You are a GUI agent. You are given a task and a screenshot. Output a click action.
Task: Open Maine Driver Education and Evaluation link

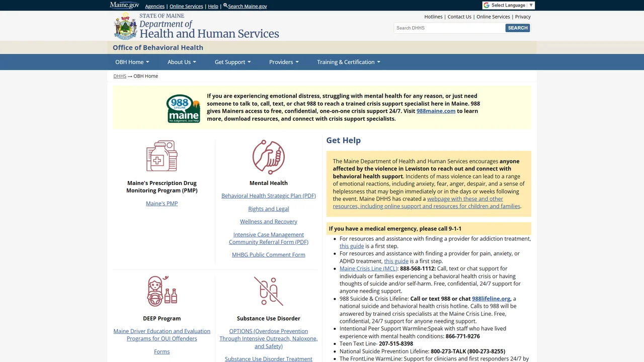[x=162, y=335]
